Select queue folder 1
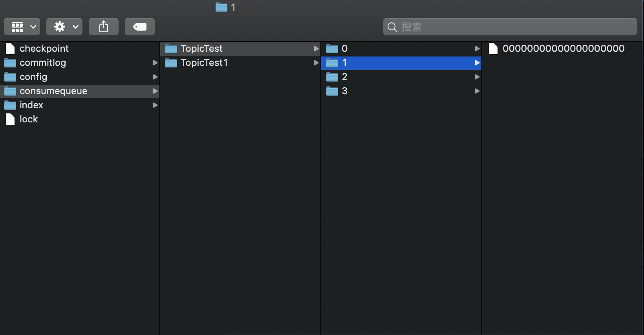This screenshot has width=644, height=335. [x=344, y=63]
